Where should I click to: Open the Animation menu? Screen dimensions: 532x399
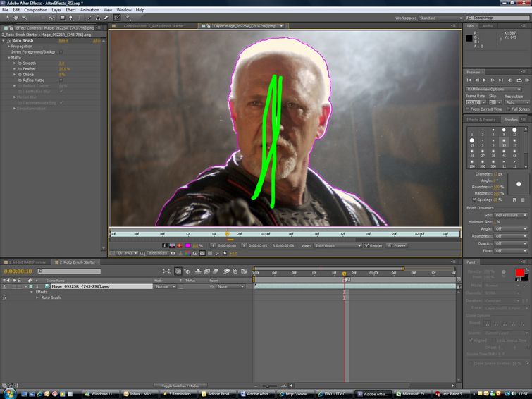coord(89,10)
